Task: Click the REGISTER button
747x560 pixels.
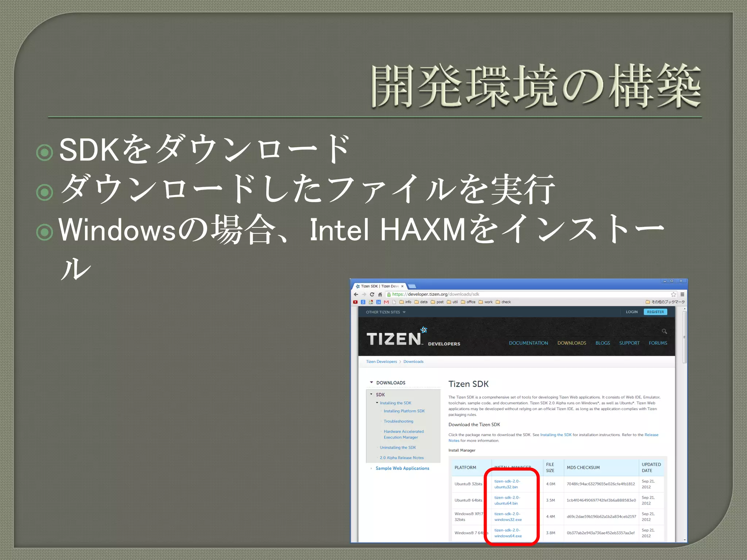Action: pos(655,312)
